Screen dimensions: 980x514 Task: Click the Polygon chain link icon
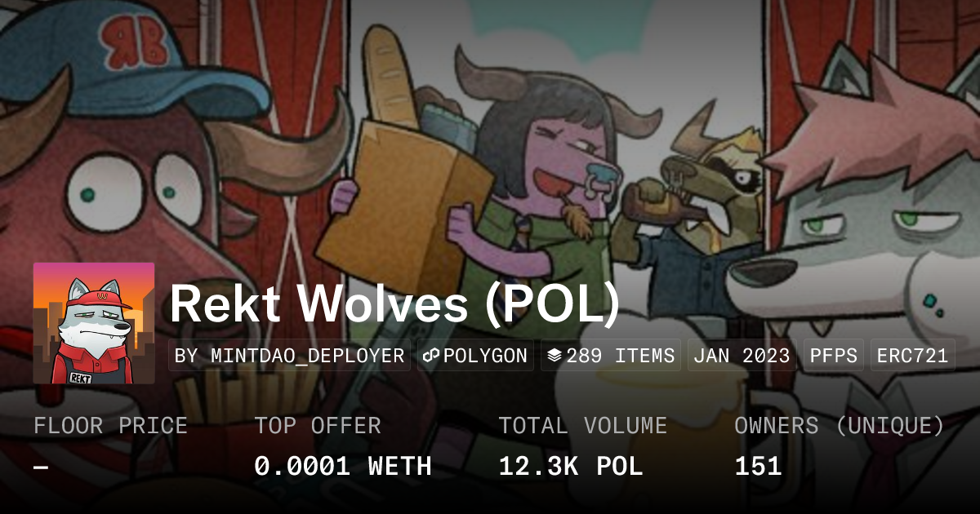click(x=432, y=356)
